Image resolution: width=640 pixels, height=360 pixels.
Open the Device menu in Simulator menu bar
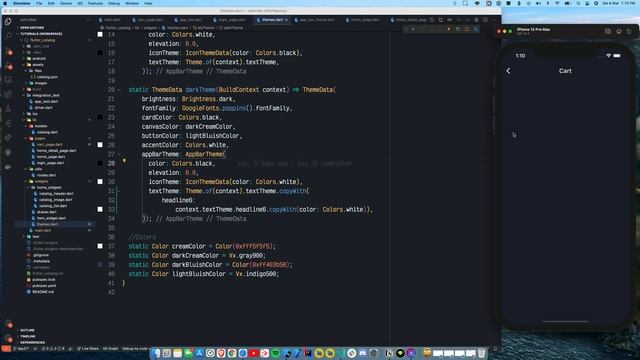tap(66, 3)
